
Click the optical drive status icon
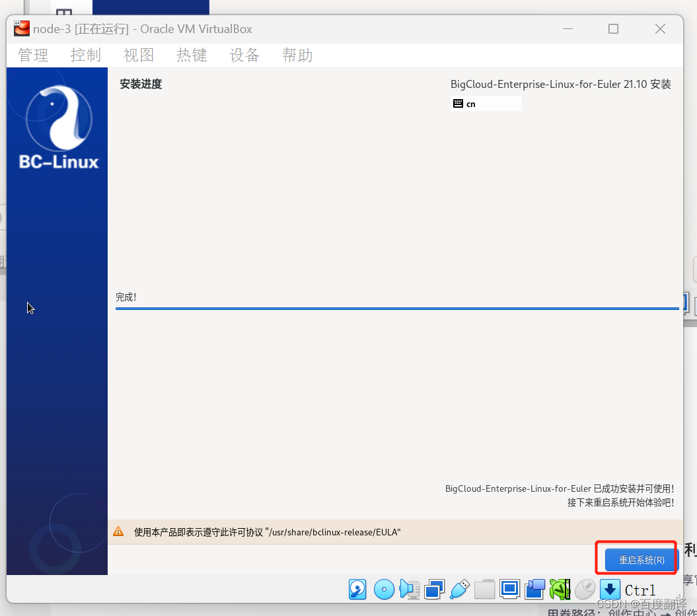click(384, 589)
